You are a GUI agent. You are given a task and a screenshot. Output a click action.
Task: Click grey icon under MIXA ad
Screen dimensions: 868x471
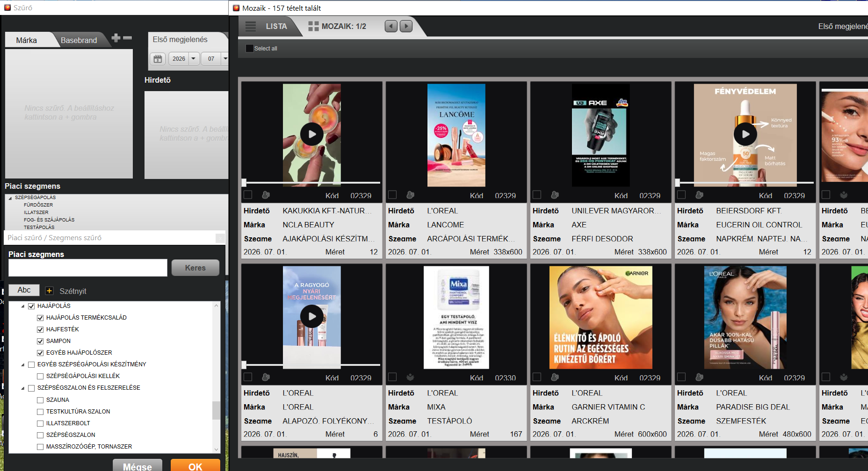point(410,377)
